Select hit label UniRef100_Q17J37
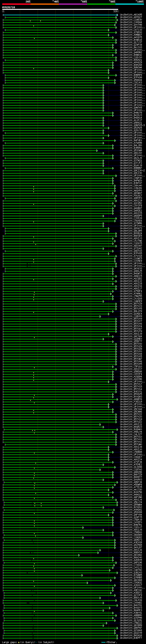Viewport: 146px width, 644px height. point(131,42)
